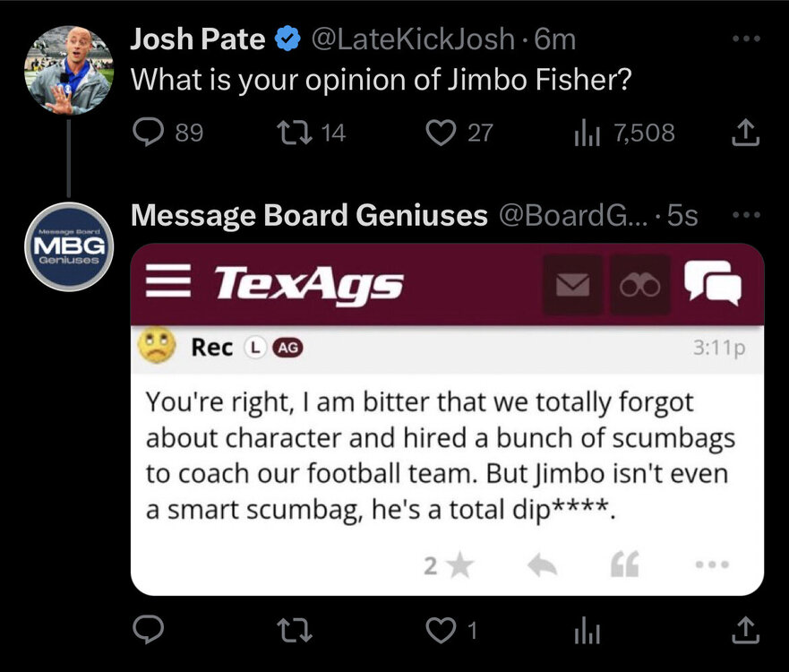Reply to Josh Pate's tweet

146,133
